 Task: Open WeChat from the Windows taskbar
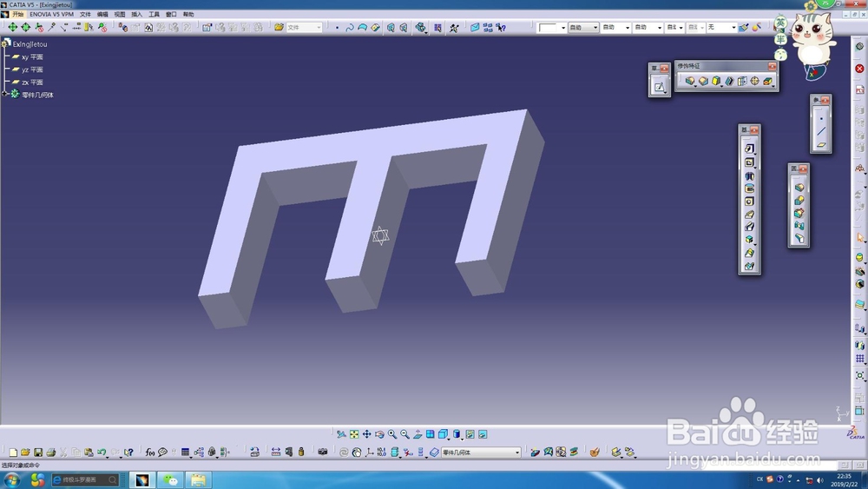[x=170, y=479]
